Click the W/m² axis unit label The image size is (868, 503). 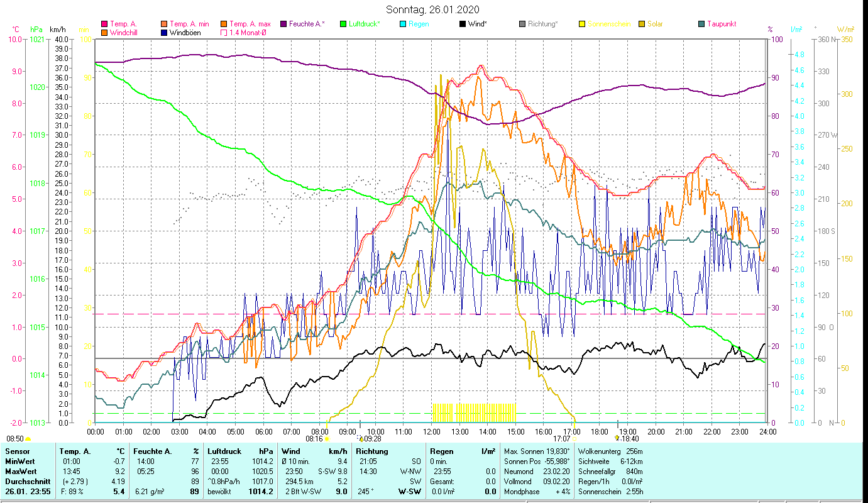pos(845,29)
